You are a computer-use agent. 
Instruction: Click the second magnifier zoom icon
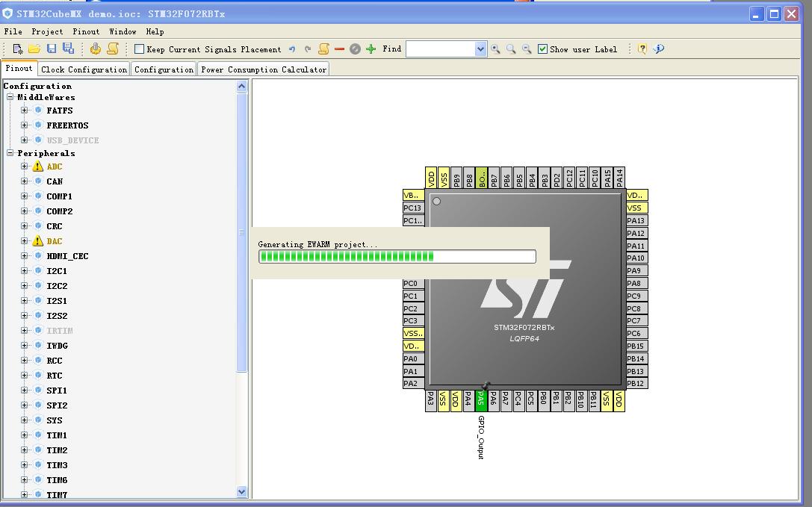click(x=511, y=49)
